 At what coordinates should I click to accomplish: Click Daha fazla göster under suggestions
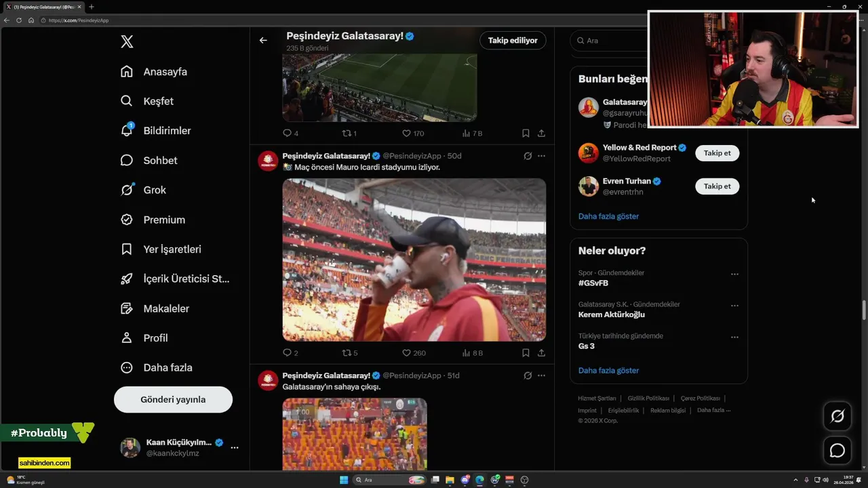(608, 216)
